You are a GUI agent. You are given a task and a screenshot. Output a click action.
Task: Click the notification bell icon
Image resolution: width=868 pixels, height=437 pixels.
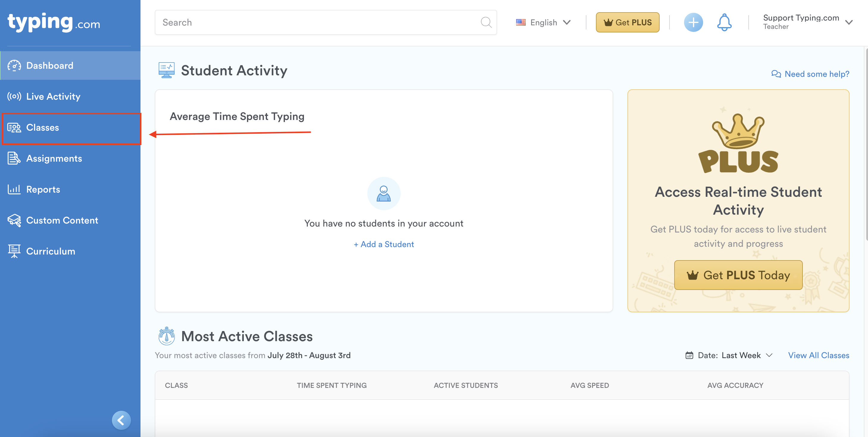tap(724, 23)
